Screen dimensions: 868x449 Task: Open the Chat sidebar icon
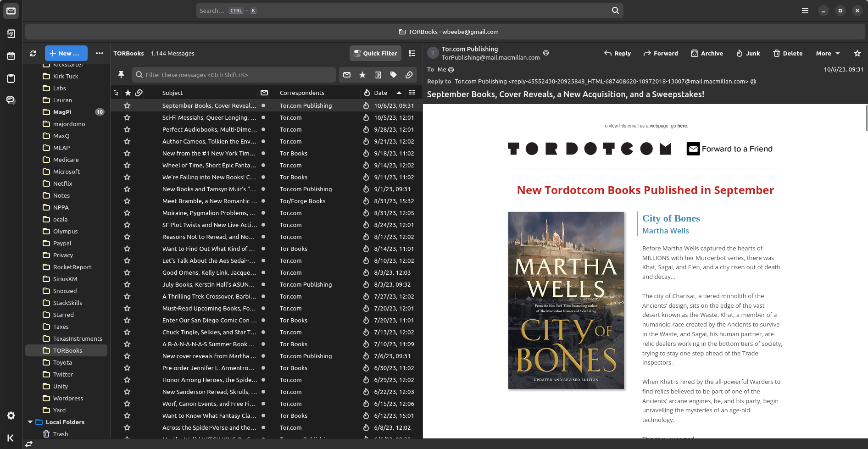click(x=11, y=100)
